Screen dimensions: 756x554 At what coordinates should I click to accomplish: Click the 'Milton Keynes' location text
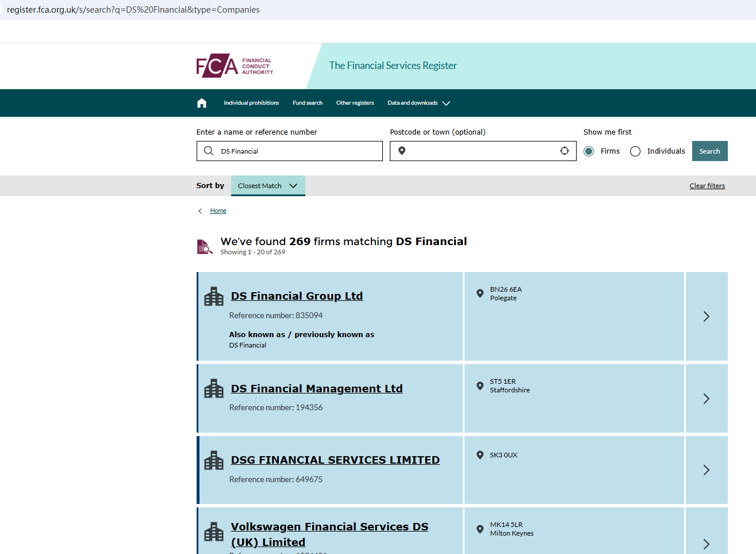click(512, 533)
